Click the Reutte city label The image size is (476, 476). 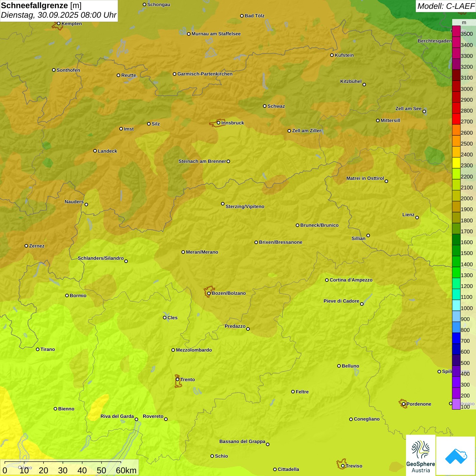point(129,75)
